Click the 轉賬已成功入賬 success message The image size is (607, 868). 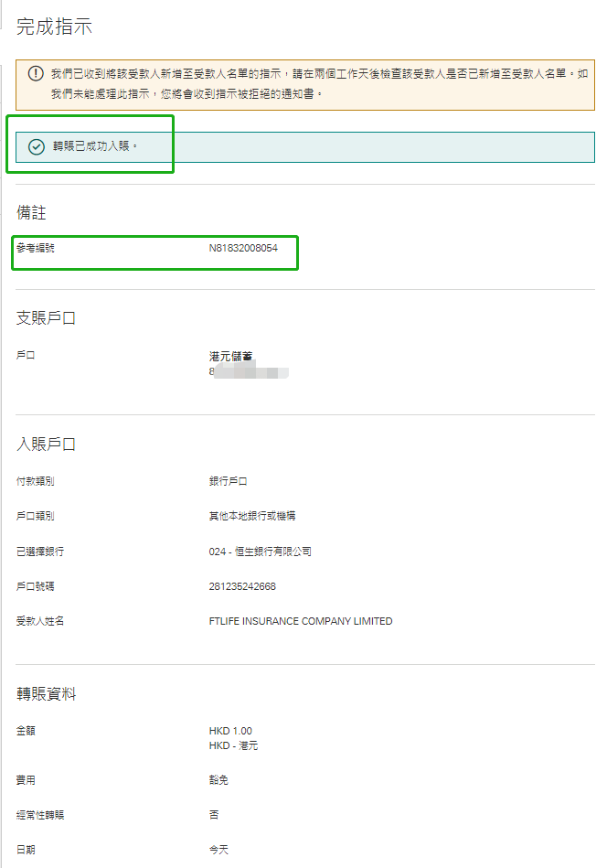95,146
